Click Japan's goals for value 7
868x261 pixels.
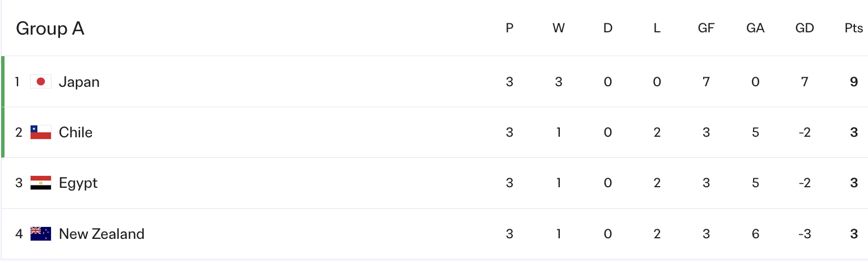pyautogui.click(x=706, y=82)
